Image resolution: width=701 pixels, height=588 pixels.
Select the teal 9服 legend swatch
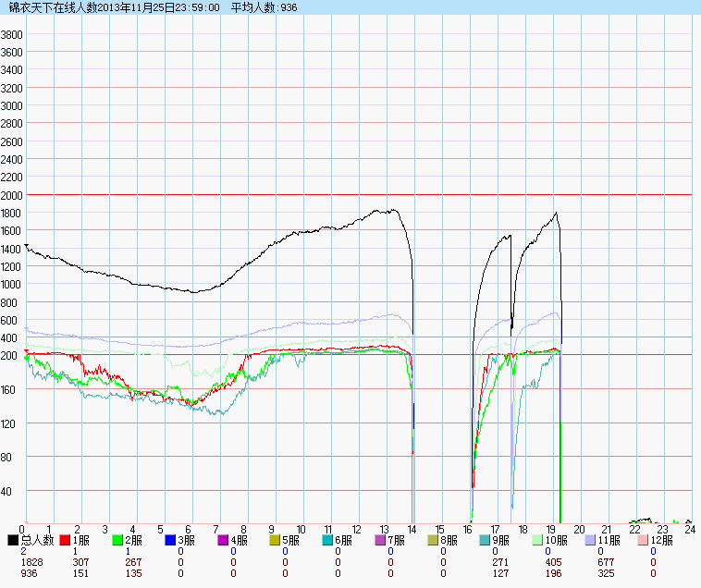(x=486, y=540)
